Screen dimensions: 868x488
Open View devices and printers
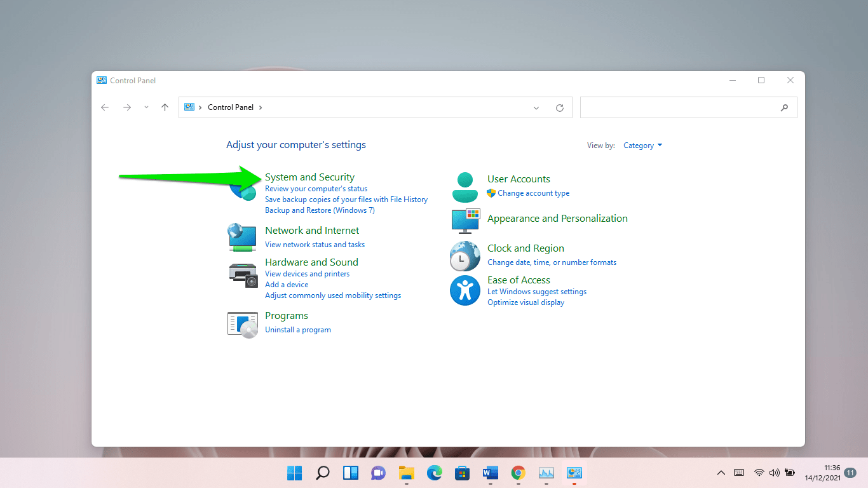tap(307, 274)
